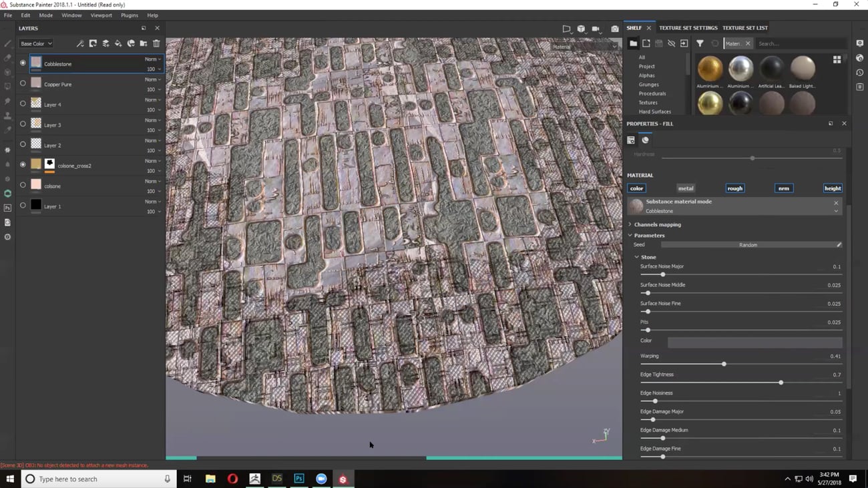Select the Grunges shelf category
The height and width of the screenshot is (488, 868).
pyautogui.click(x=648, y=85)
